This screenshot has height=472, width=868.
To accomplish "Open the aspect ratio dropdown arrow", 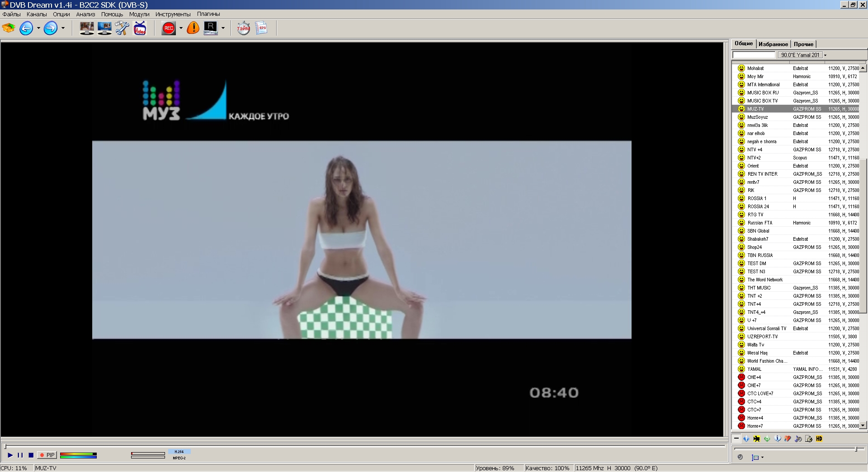I will point(762,457).
